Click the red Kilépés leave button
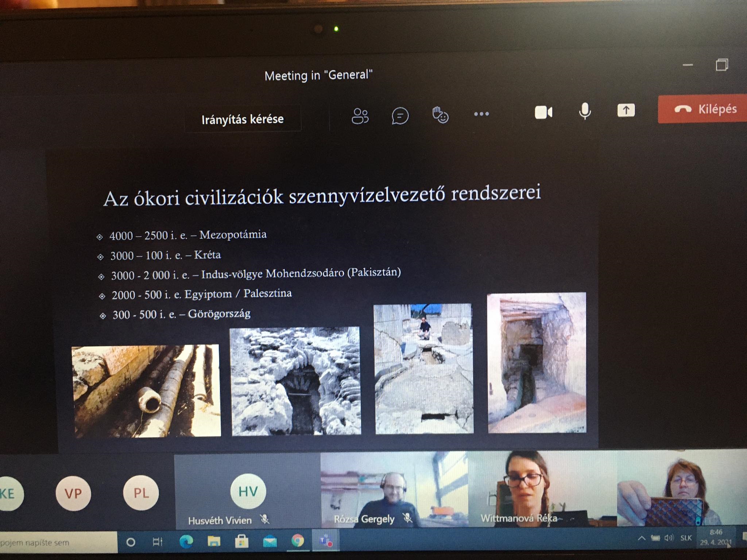 pyautogui.click(x=703, y=109)
